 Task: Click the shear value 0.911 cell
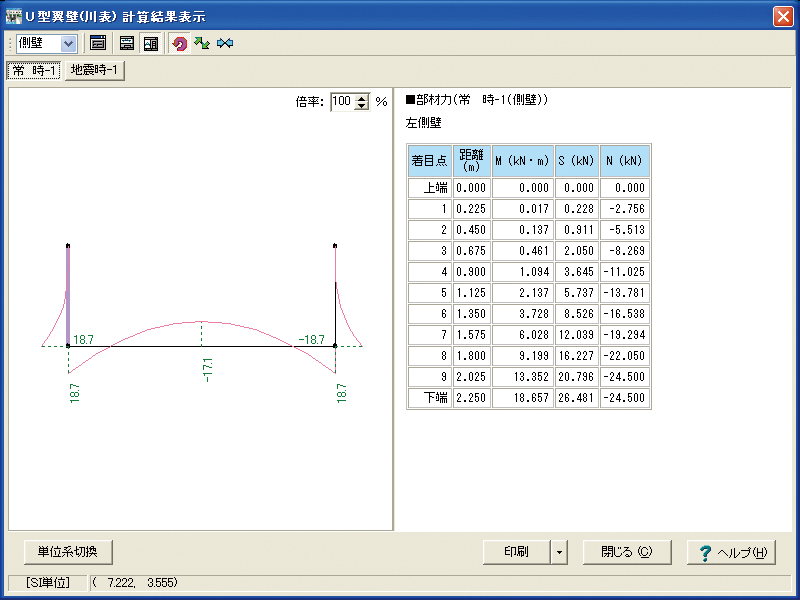click(x=577, y=230)
